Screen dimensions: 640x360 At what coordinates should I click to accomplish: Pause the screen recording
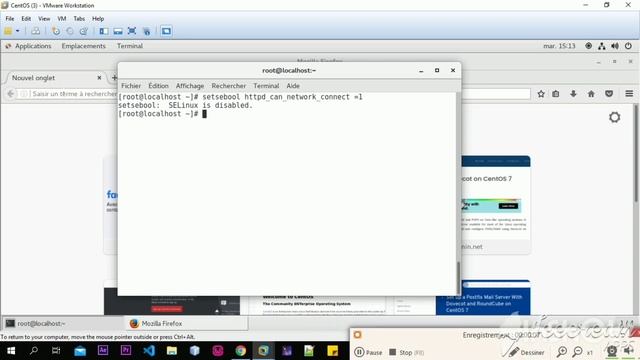pos(368,352)
